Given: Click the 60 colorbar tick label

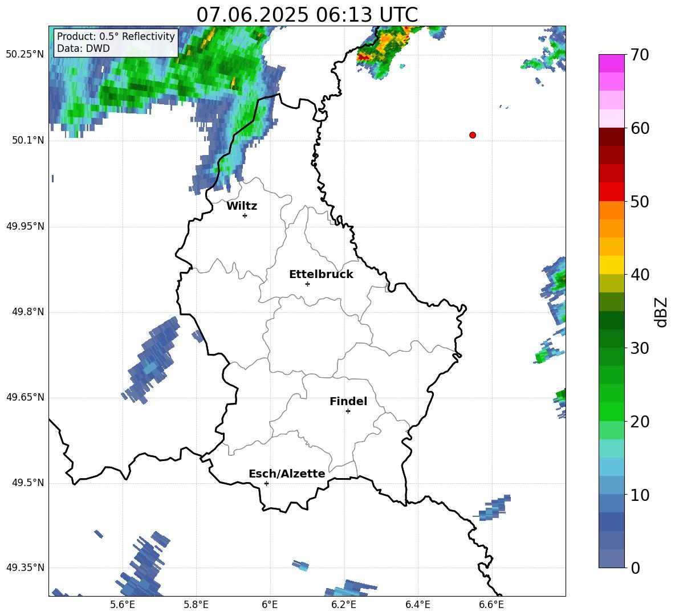Looking at the screenshot, I should 639,128.
